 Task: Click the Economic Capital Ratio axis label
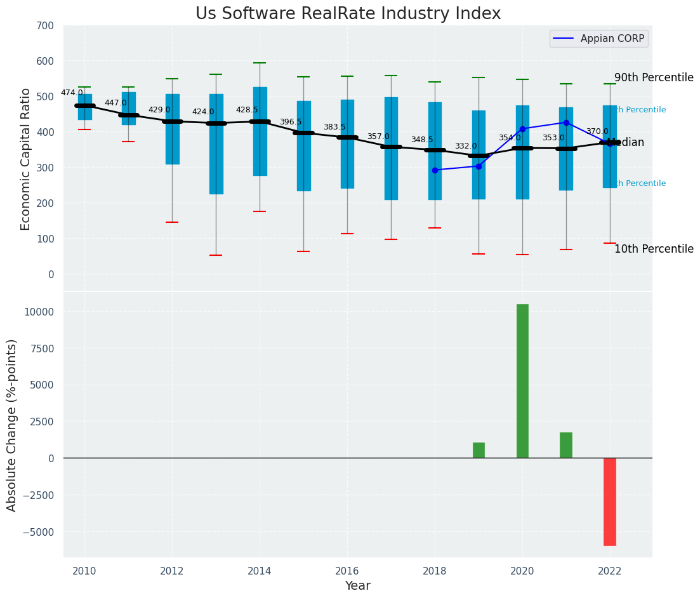(25, 159)
